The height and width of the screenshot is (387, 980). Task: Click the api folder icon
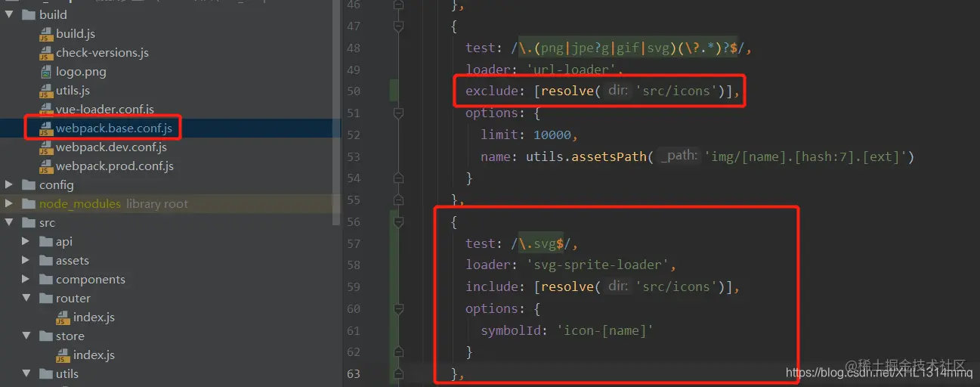45,242
